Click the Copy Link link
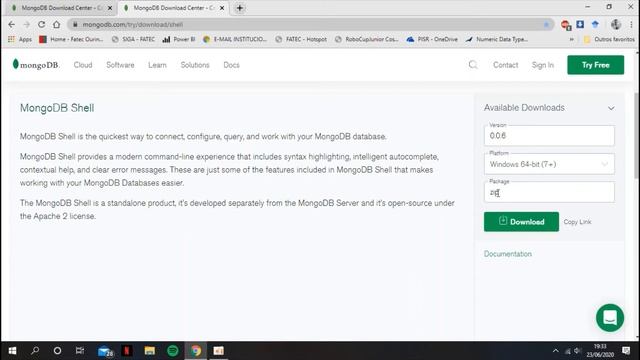This screenshot has height=360, width=640. [577, 222]
